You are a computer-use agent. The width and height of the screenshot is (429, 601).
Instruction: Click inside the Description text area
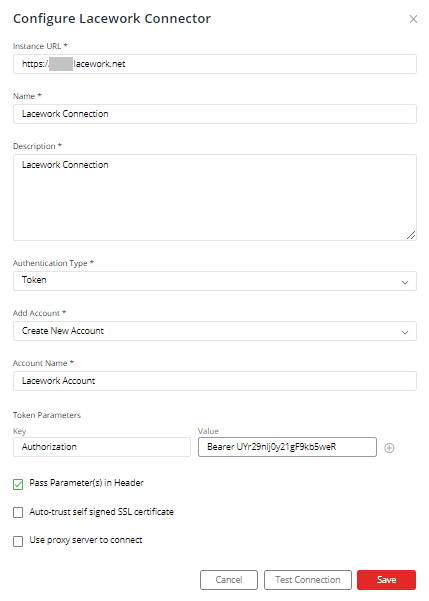click(x=215, y=197)
